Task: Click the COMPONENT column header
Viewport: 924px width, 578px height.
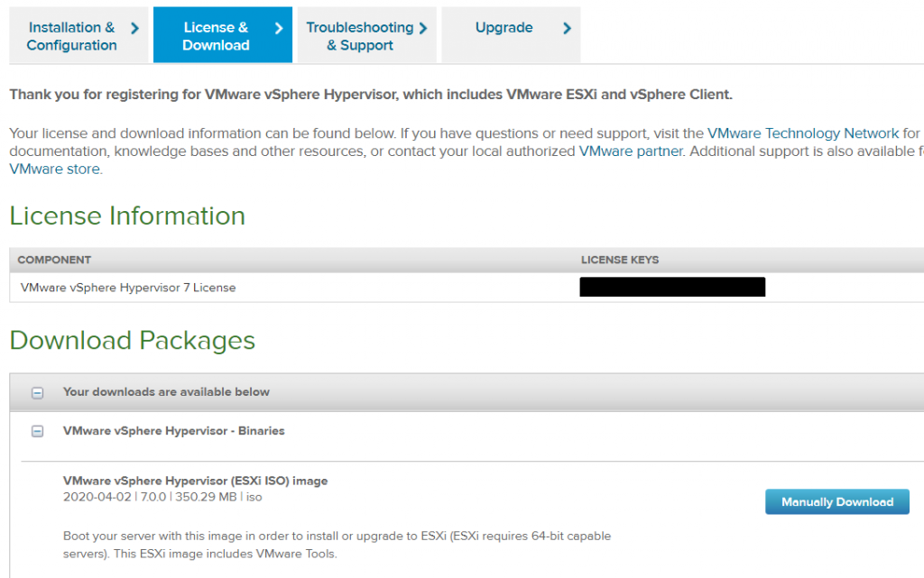Action: (x=54, y=260)
